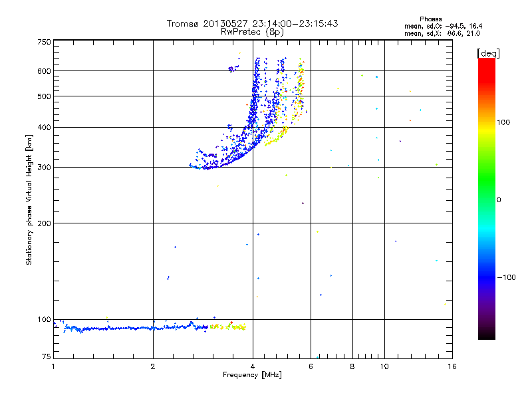Click the x-axis tick label '6'
532x399 pixels.
click(x=311, y=366)
